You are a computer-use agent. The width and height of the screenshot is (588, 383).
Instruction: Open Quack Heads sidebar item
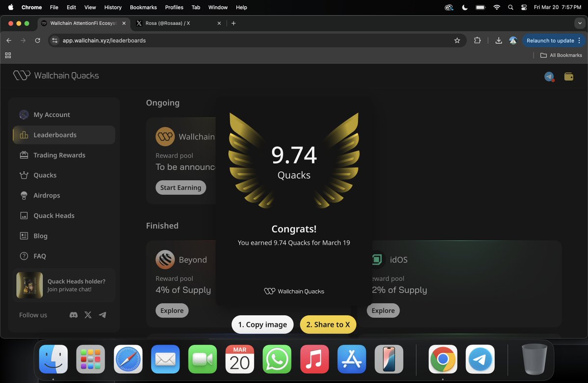tap(64, 216)
